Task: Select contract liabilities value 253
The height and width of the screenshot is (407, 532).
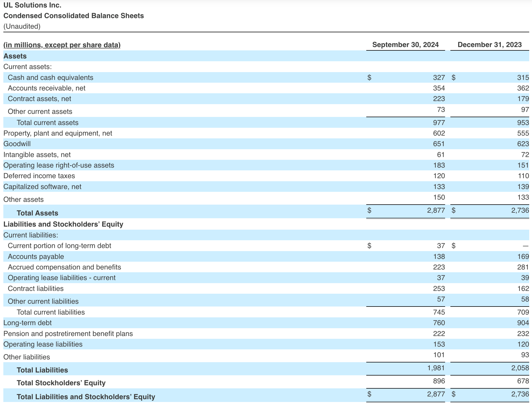Action: pos(439,288)
